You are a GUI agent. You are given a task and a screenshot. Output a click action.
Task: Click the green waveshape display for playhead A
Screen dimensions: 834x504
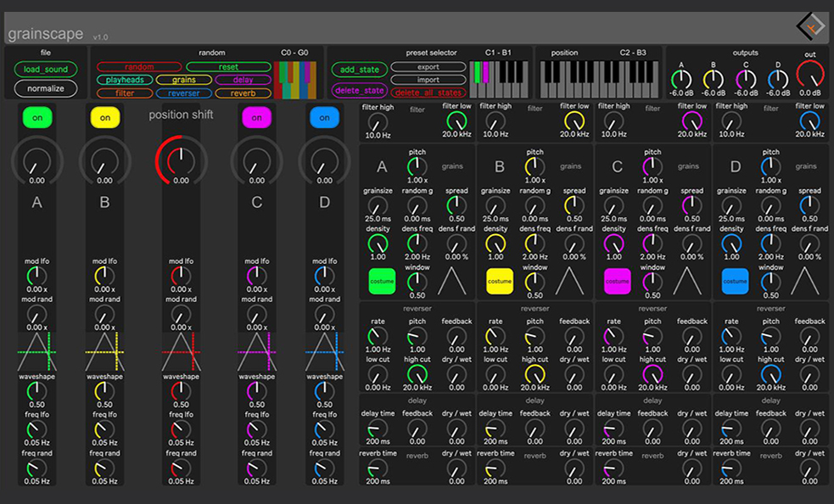tap(36, 350)
